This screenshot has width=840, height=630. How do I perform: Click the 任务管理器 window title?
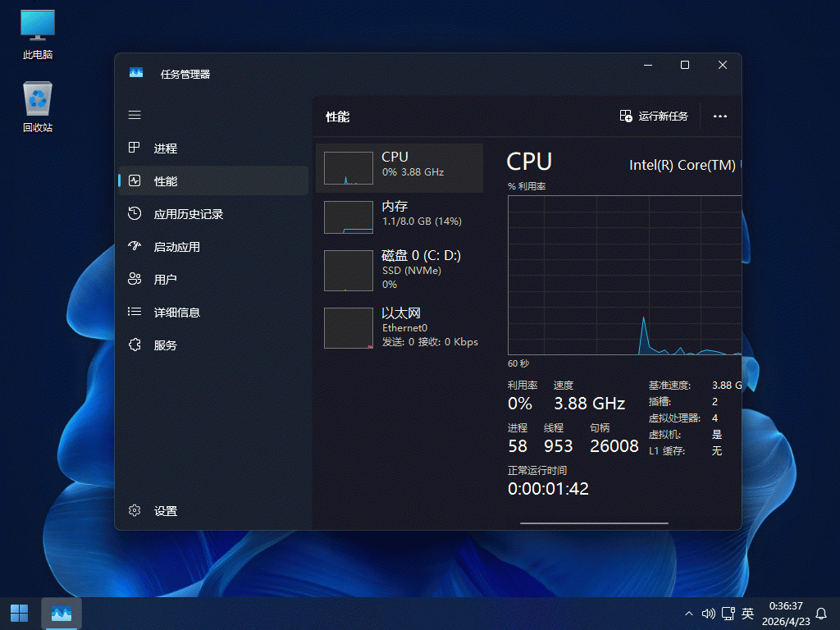click(x=185, y=75)
